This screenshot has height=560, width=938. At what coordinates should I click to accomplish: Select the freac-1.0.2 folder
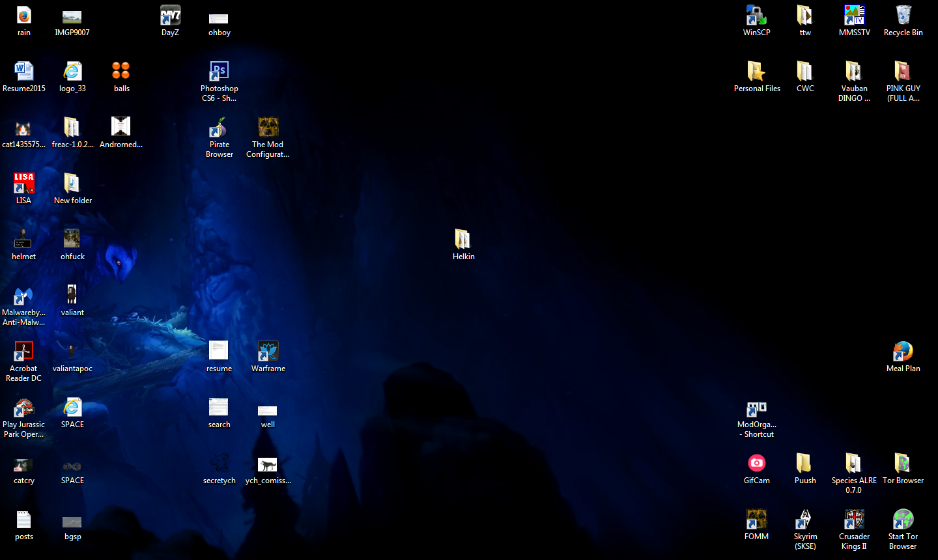72,127
